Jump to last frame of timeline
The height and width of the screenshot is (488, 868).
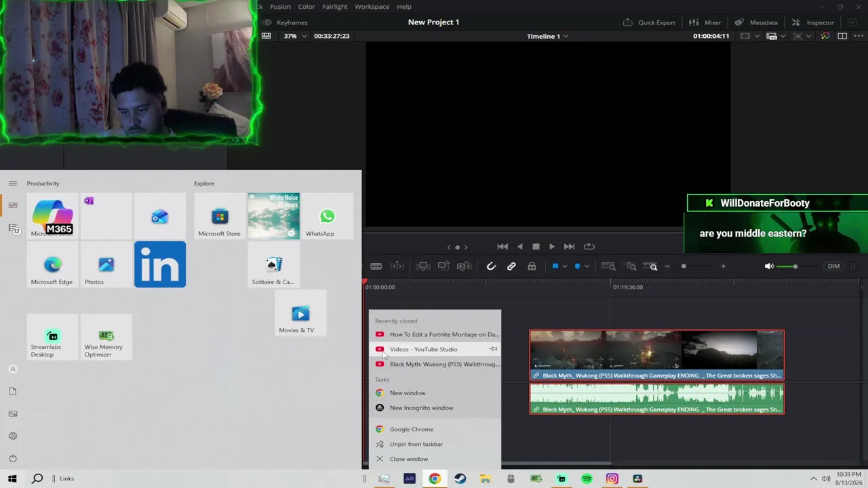(x=569, y=247)
